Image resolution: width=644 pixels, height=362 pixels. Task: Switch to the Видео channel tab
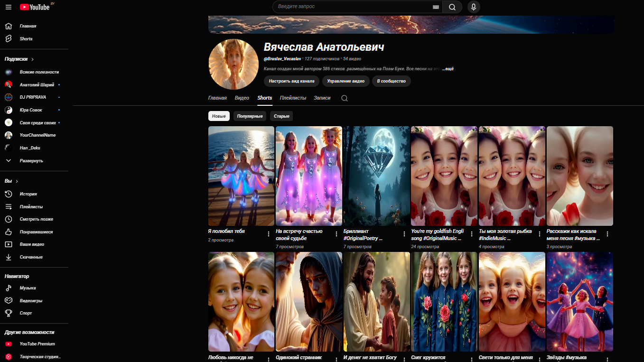(x=242, y=98)
